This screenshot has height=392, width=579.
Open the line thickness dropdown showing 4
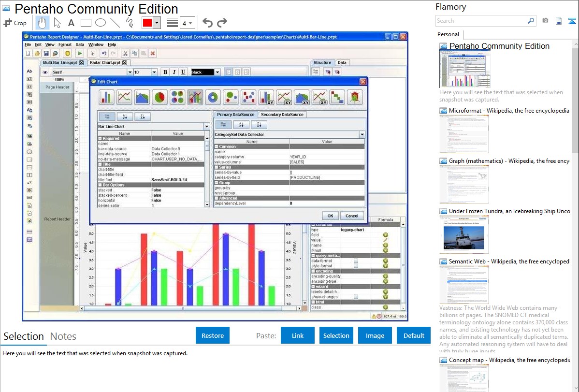coord(188,23)
